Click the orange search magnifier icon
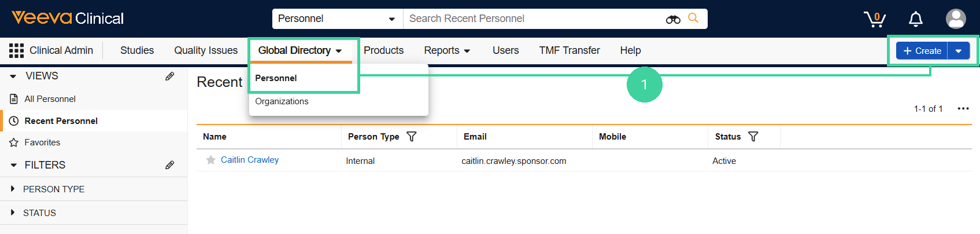 click(x=693, y=18)
